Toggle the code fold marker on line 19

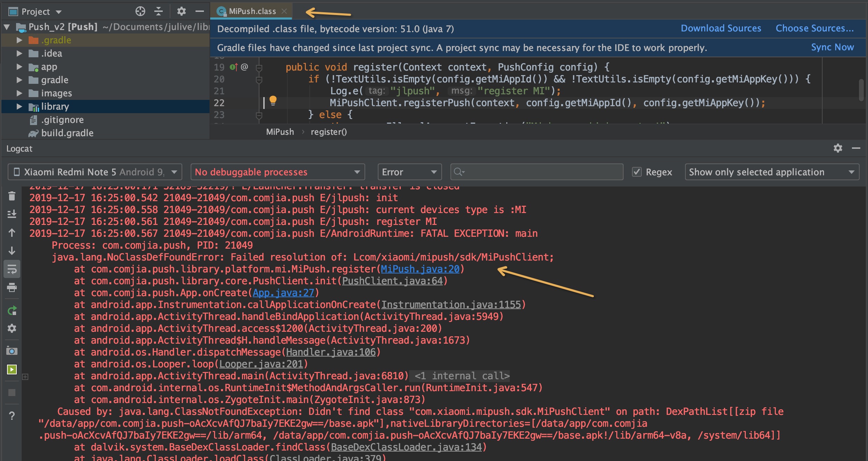[x=259, y=67]
